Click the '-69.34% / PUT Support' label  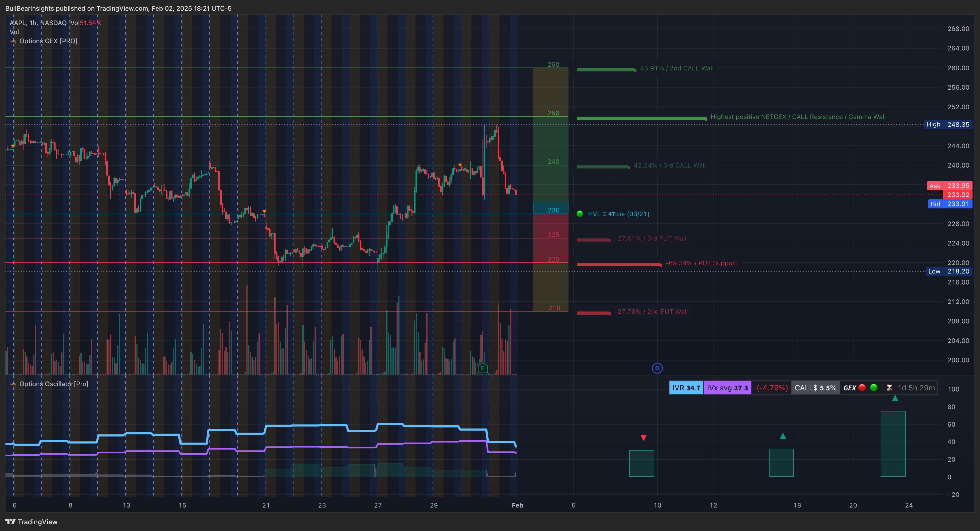click(x=701, y=263)
